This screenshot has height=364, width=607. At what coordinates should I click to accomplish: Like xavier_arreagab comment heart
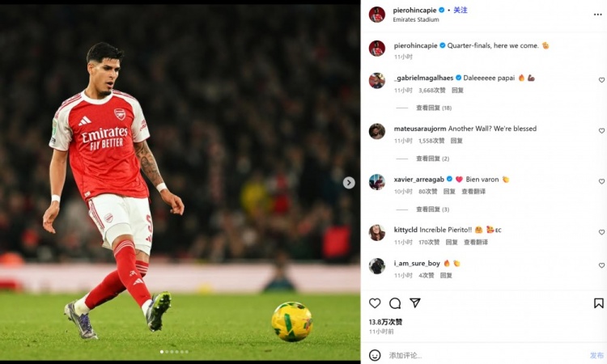601,182
